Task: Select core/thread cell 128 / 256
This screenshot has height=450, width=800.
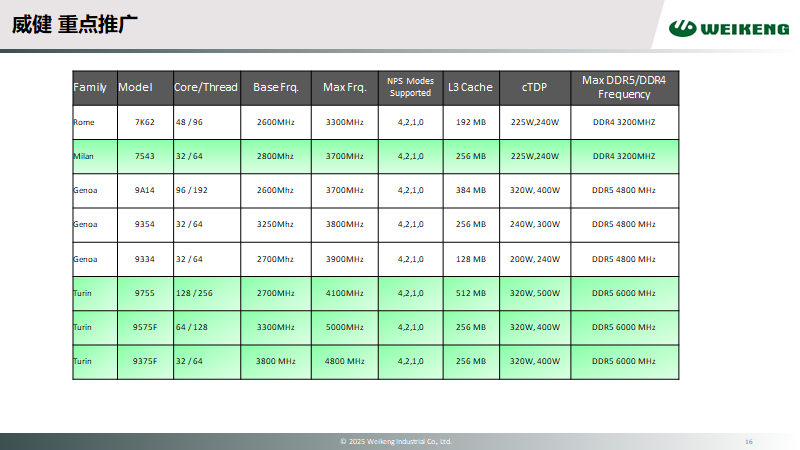Action: [x=207, y=293]
